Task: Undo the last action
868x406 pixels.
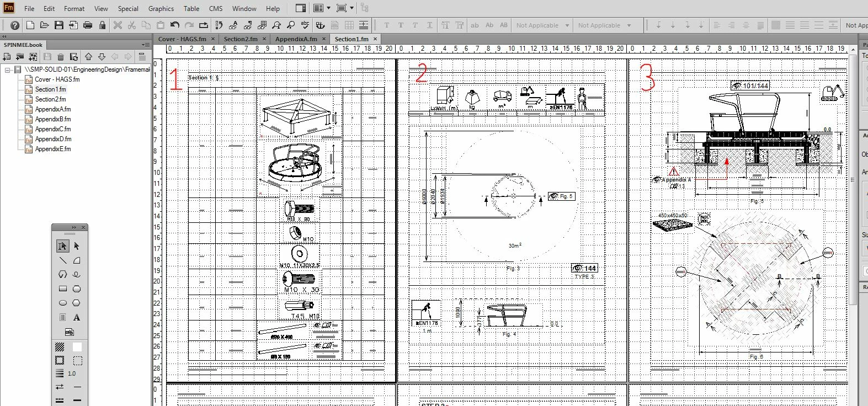Action: point(175,25)
